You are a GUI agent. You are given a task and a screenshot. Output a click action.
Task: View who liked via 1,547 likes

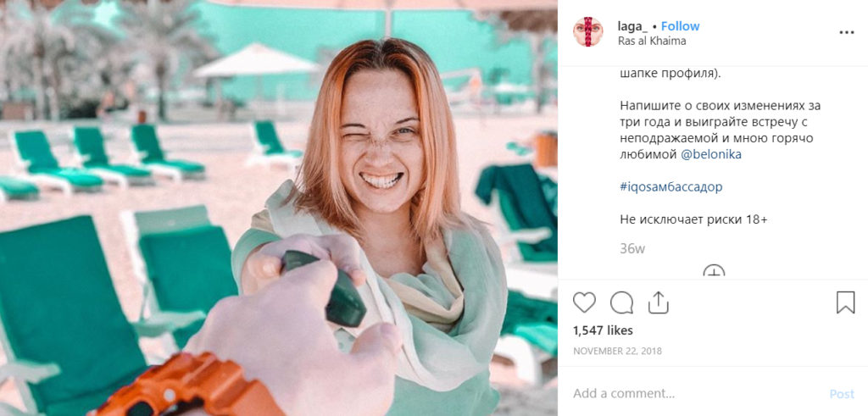[603, 330]
